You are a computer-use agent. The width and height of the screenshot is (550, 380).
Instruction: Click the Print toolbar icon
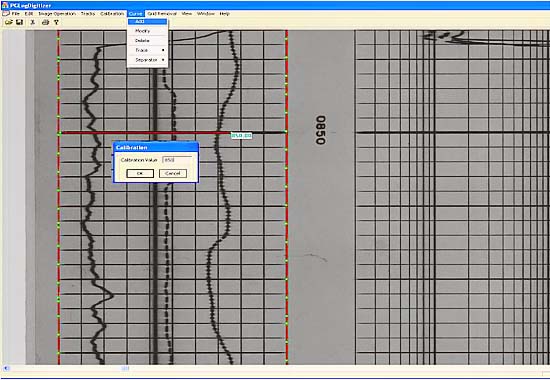[45, 22]
